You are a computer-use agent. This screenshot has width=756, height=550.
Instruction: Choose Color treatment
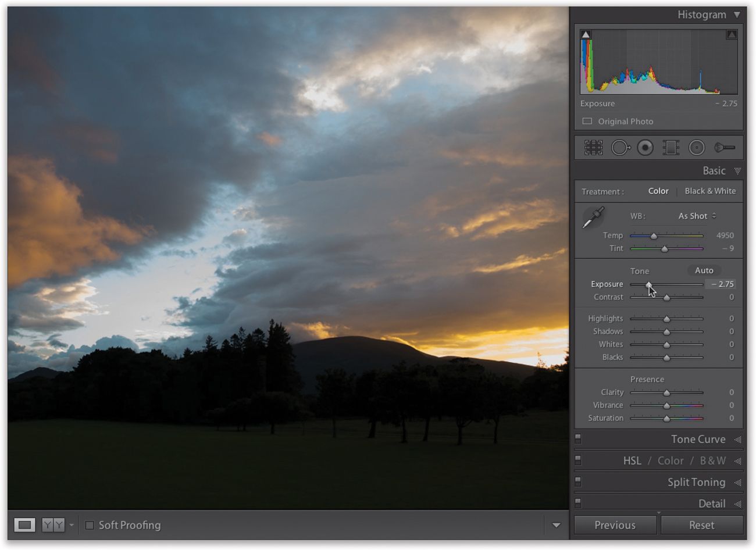pyautogui.click(x=658, y=191)
